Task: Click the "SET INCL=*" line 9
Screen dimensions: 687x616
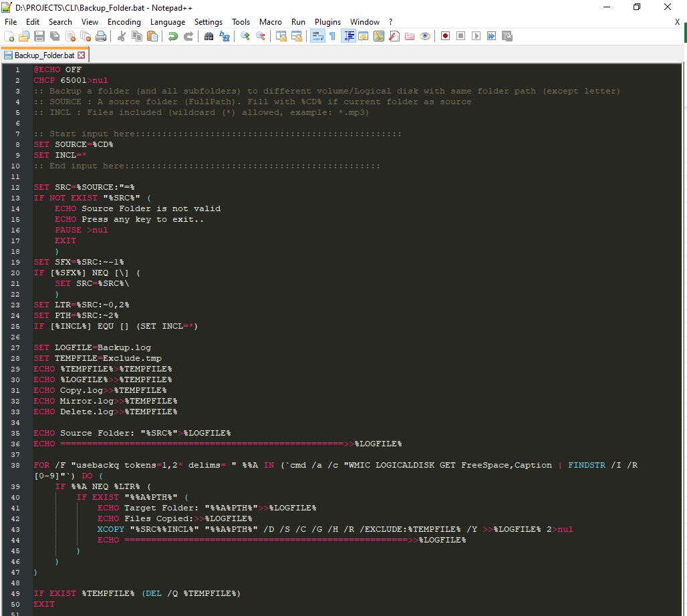Action: pyautogui.click(x=60, y=155)
